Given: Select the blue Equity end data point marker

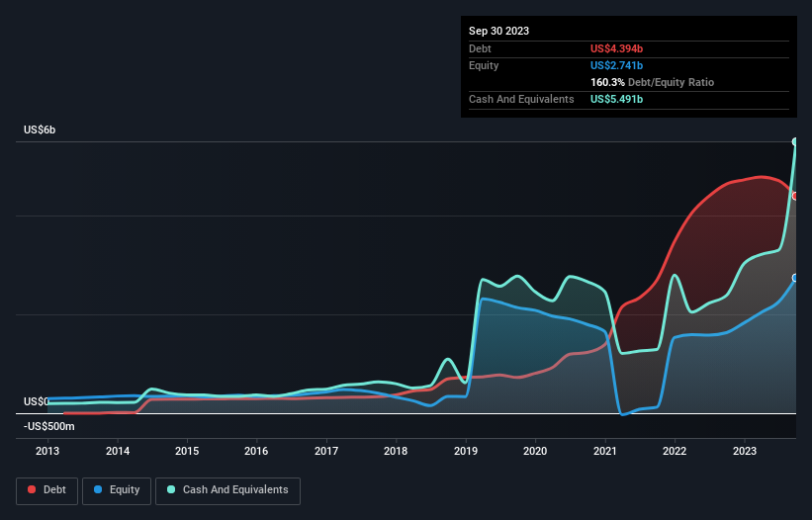Looking at the screenshot, I should (795, 279).
